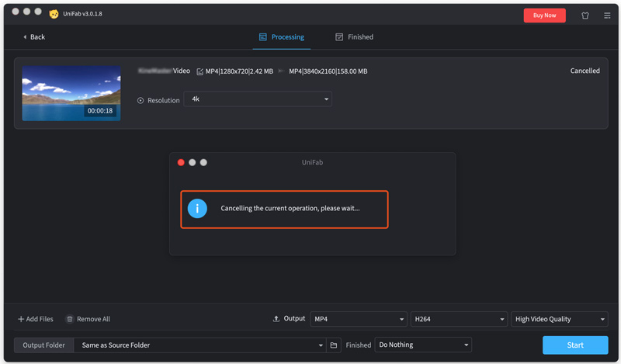621x364 pixels.
Task: Click the UniFab cat logo icon
Action: point(54,14)
